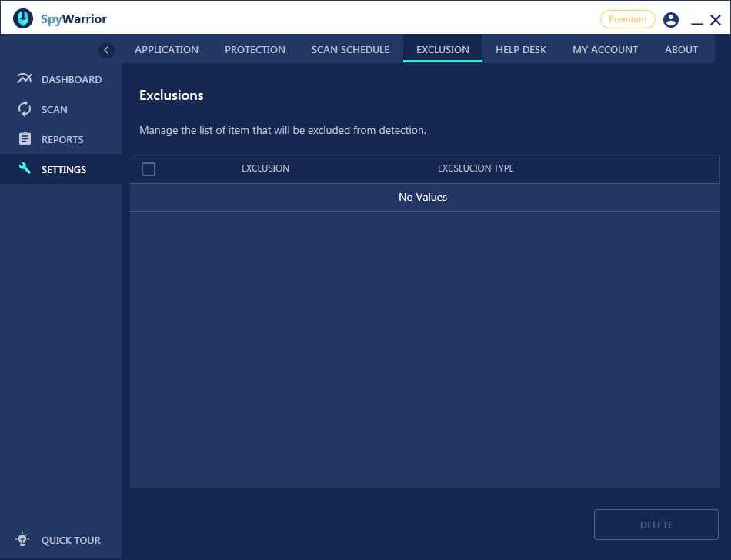The height and width of the screenshot is (560, 731).
Task: Click the Quick Tour lightbulb icon
Action: (22, 539)
